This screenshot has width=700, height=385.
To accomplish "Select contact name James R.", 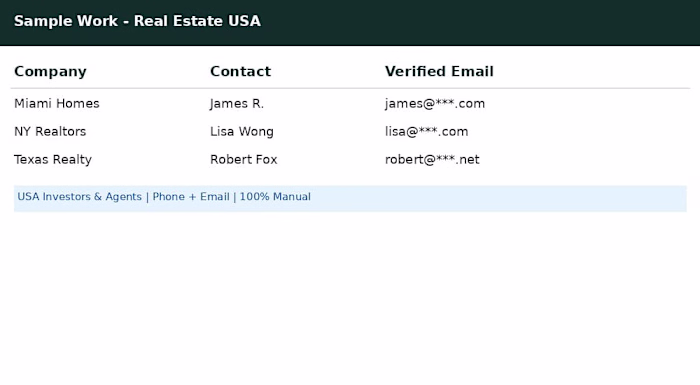I will coord(237,104).
